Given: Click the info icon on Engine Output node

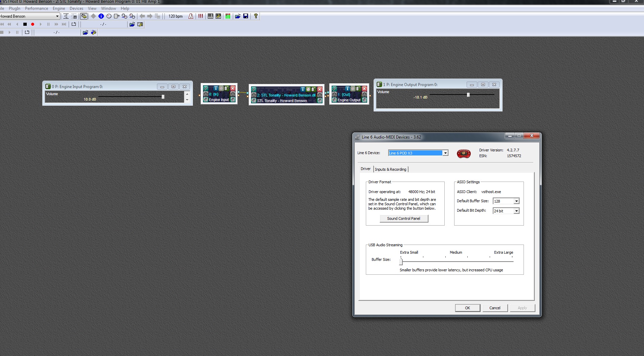Looking at the screenshot, I should coord(348,89).
